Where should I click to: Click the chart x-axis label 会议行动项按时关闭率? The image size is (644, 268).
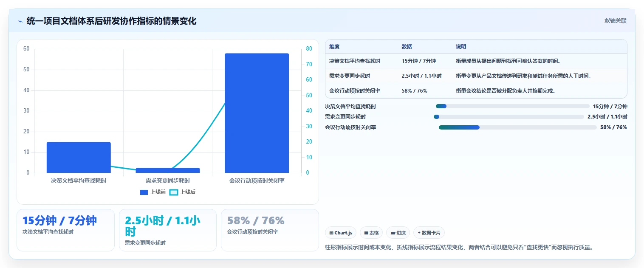click(257, 181)
